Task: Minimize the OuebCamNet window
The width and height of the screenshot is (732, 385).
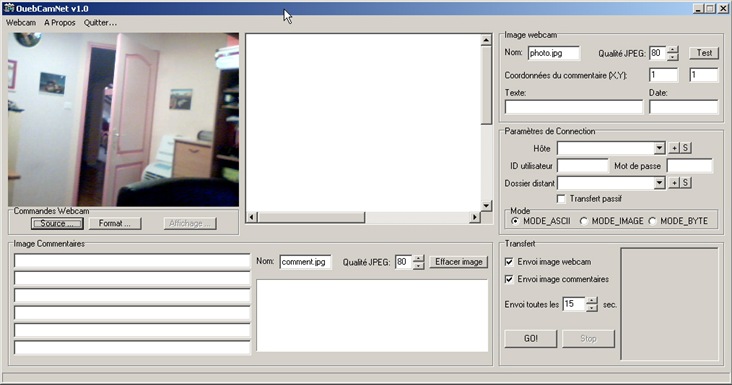Action: [x=698, y=8]
